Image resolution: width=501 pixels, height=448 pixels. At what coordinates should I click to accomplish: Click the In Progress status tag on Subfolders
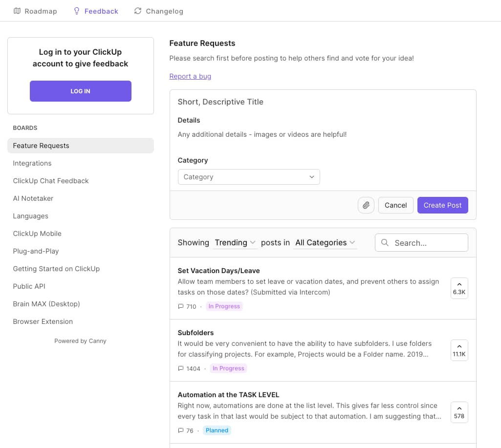tap(228, 368)
